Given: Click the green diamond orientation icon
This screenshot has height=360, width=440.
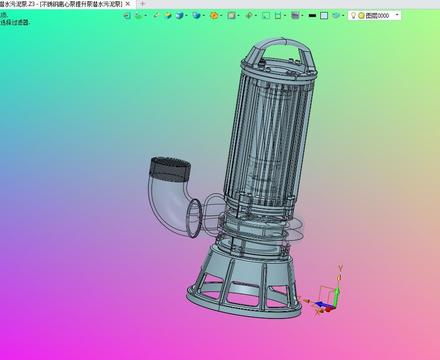Looking at the screenshot, I should (x=249, y=15).
